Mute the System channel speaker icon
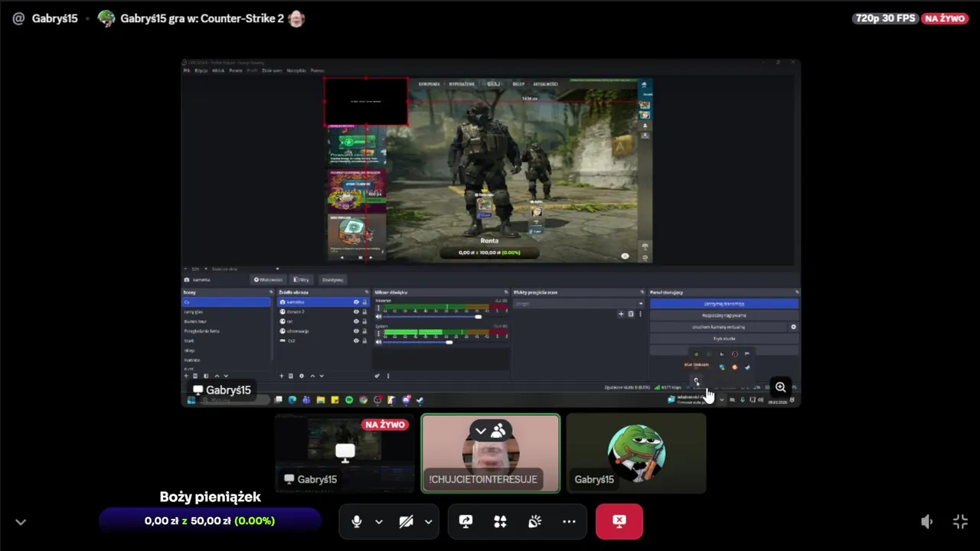Viewport: 980px width, 551px height. click(378, 342)
